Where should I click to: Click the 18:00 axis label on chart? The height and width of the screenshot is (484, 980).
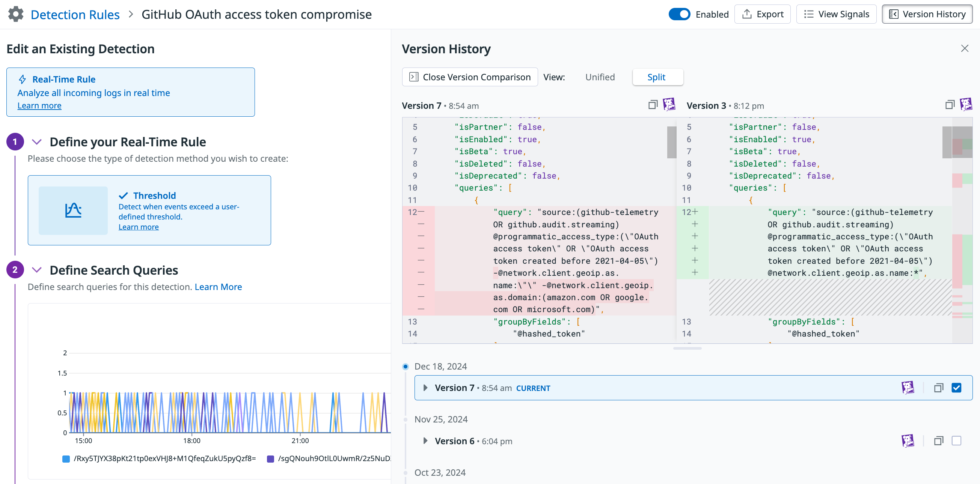(192, 440)
